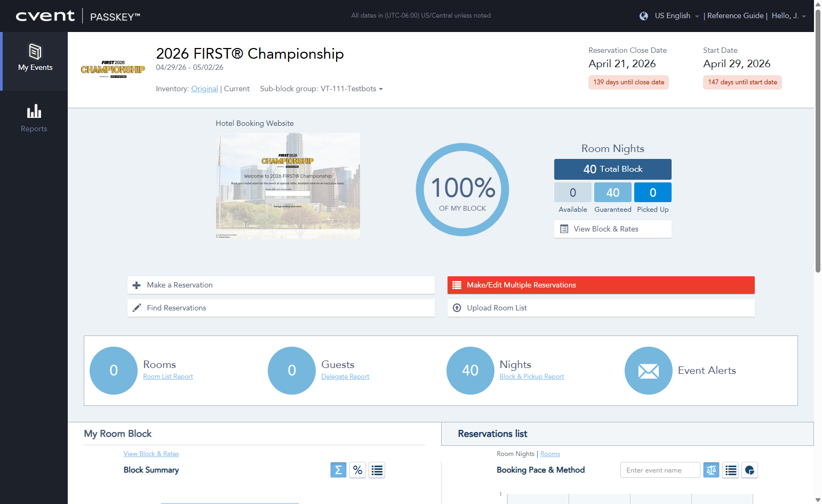
Task: Open View Block & Rates link in My Room Block
Action: (151, 454)
